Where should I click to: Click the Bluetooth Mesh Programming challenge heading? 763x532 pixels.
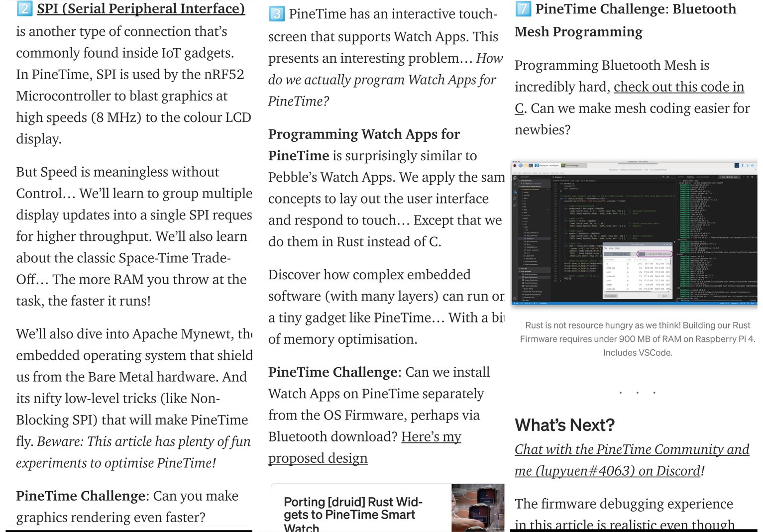625,20
